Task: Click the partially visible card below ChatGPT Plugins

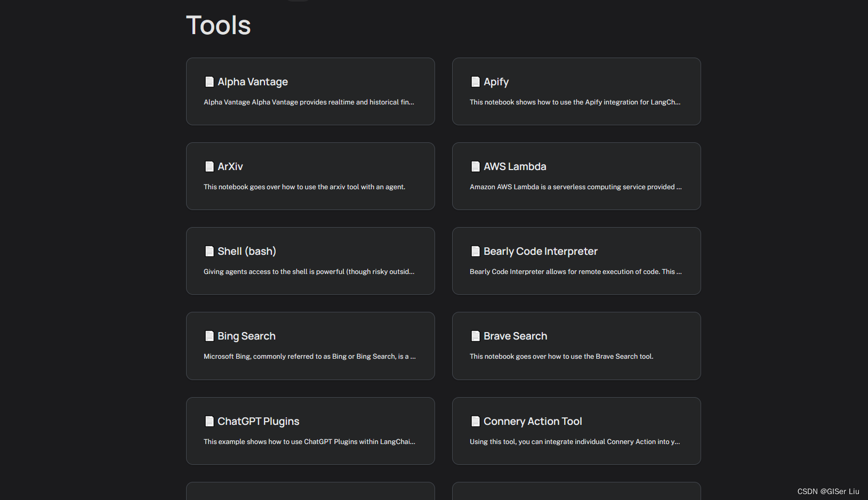Action: click(310, 491)
